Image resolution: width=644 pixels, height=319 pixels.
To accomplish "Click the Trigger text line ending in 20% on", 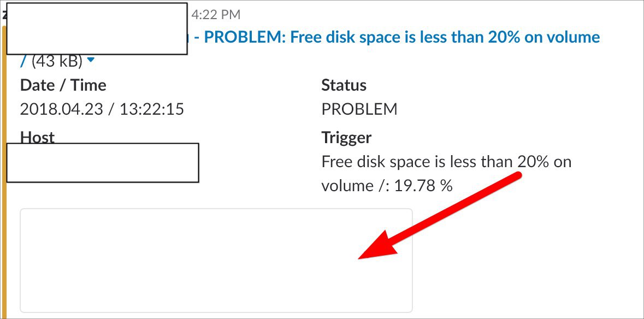I will pyautogui.click(x=446, y=162).
